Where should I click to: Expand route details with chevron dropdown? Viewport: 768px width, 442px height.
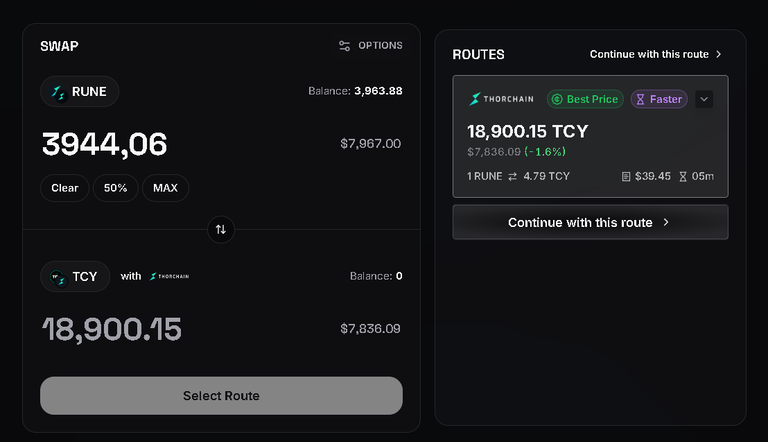point(704,99)
